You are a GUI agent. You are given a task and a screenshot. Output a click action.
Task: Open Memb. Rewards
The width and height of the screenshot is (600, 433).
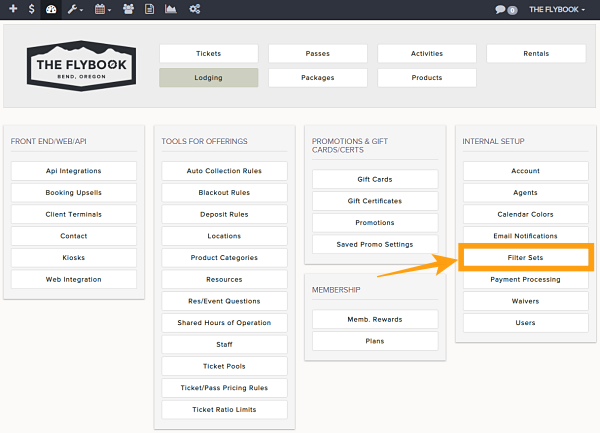[x=375, y=319]
